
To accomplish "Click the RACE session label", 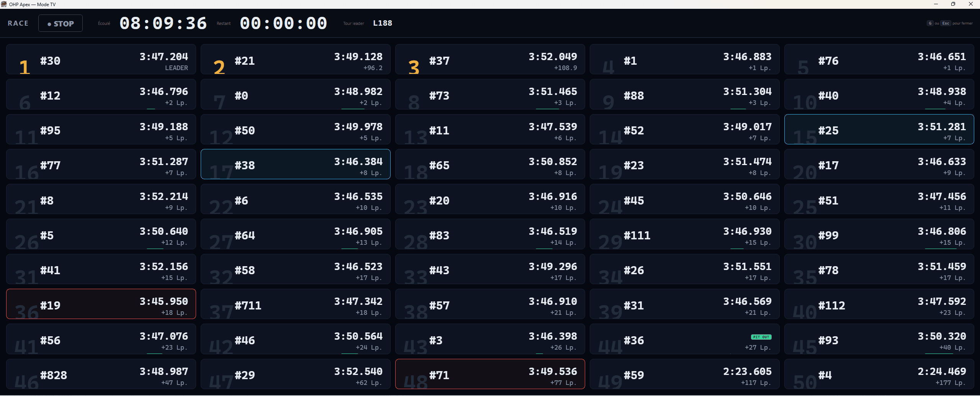I will pyautogui.click(x=18, y=23).
